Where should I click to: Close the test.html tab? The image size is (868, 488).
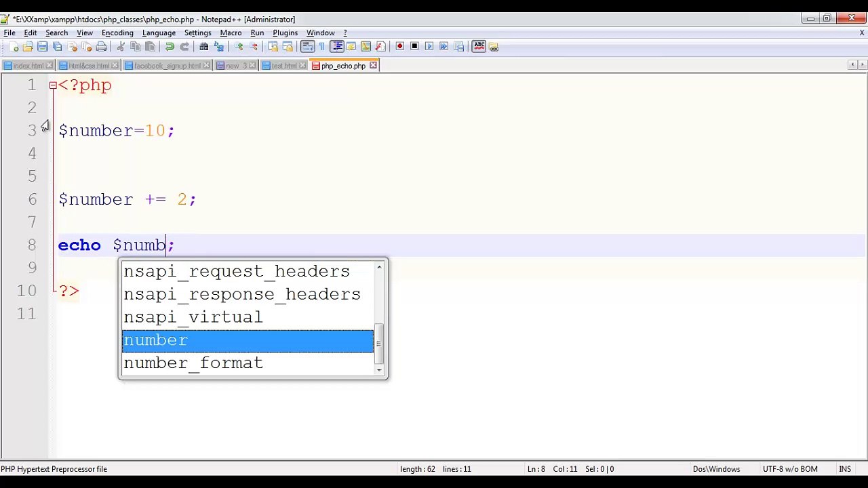(301, 66)
